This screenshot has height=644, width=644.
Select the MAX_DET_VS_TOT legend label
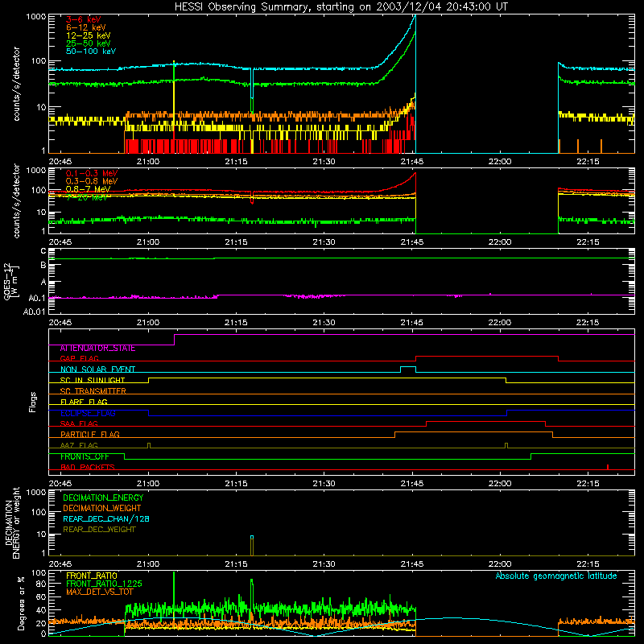[100, 592]
